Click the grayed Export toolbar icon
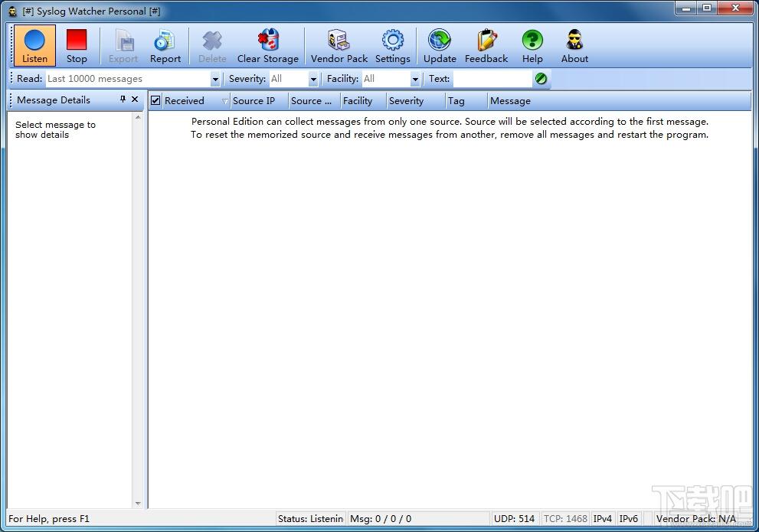 click(123, 41)
